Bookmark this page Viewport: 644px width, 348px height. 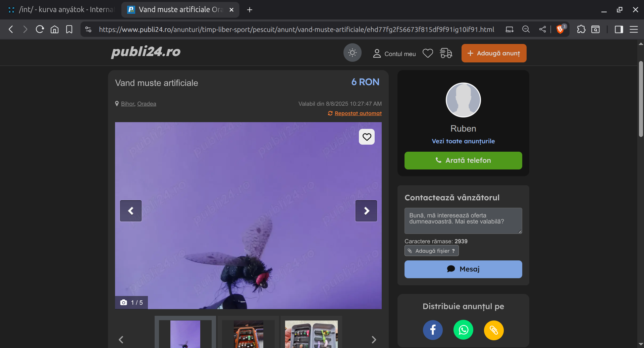(69, 30)
